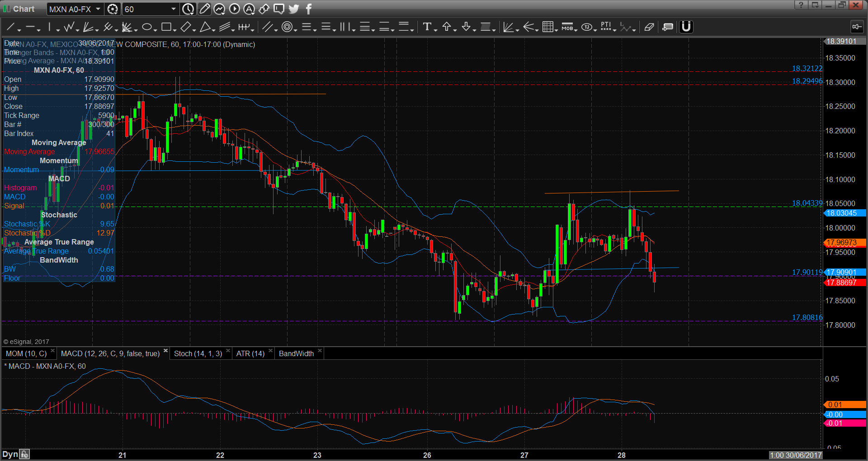
Task: Close the MOM (10, C) study tab
Action: [52, 351]
